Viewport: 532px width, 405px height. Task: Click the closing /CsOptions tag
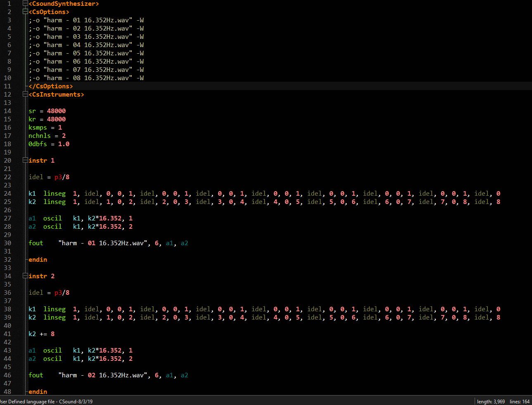[51, 86]
